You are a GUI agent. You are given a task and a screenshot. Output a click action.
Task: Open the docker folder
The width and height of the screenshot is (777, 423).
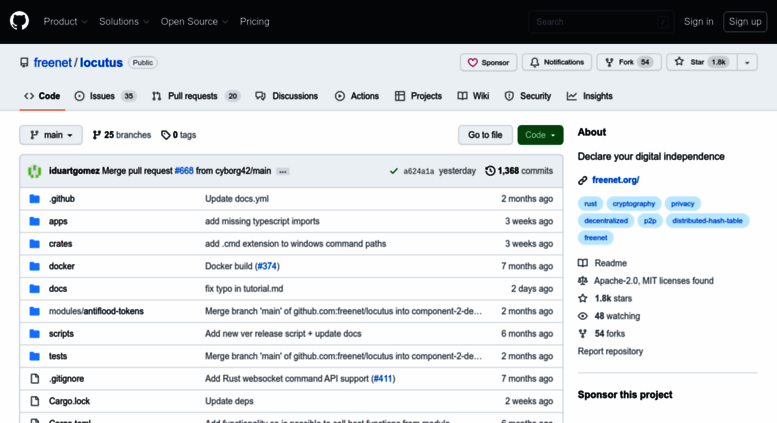pyautogui.click(x=61, y=266)
